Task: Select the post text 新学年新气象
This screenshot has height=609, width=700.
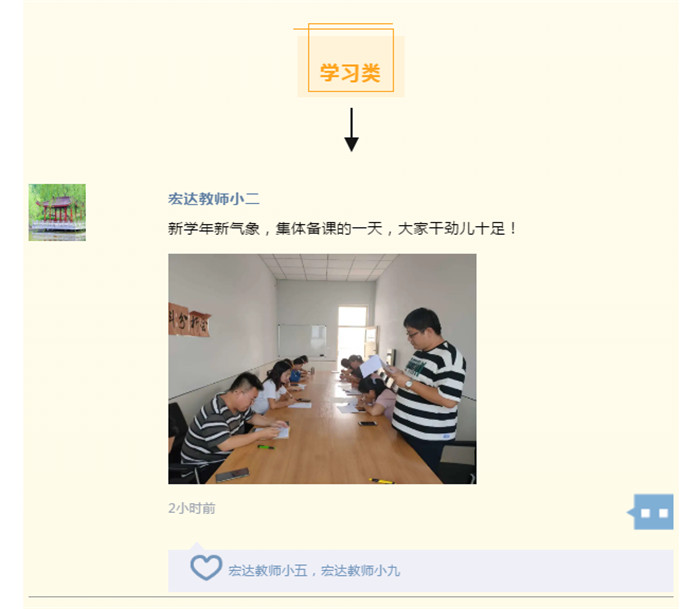Action: [214, 229]
